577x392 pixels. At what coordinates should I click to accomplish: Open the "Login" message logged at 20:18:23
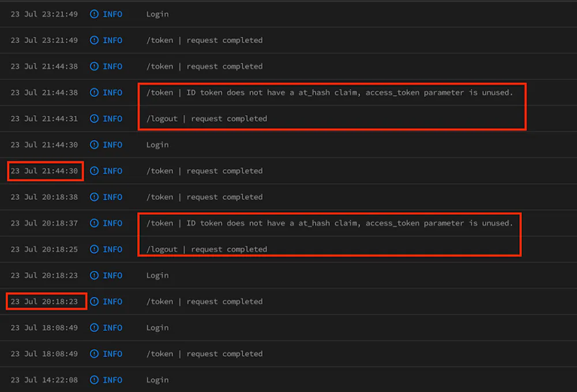point(158,276)
